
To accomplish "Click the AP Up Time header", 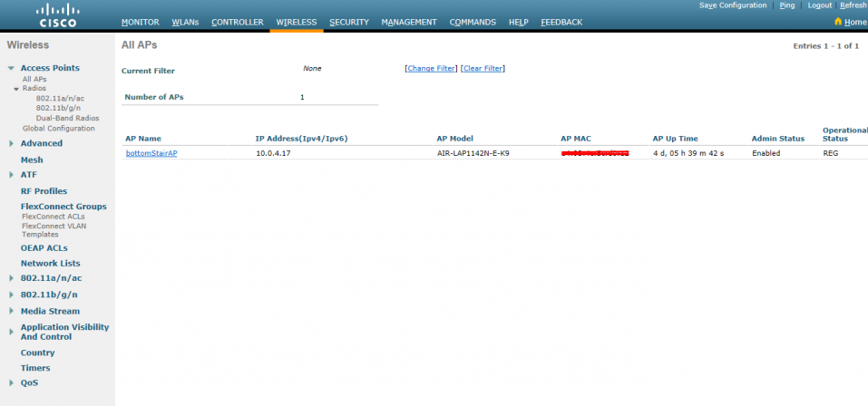I will [x=676, y=139].
